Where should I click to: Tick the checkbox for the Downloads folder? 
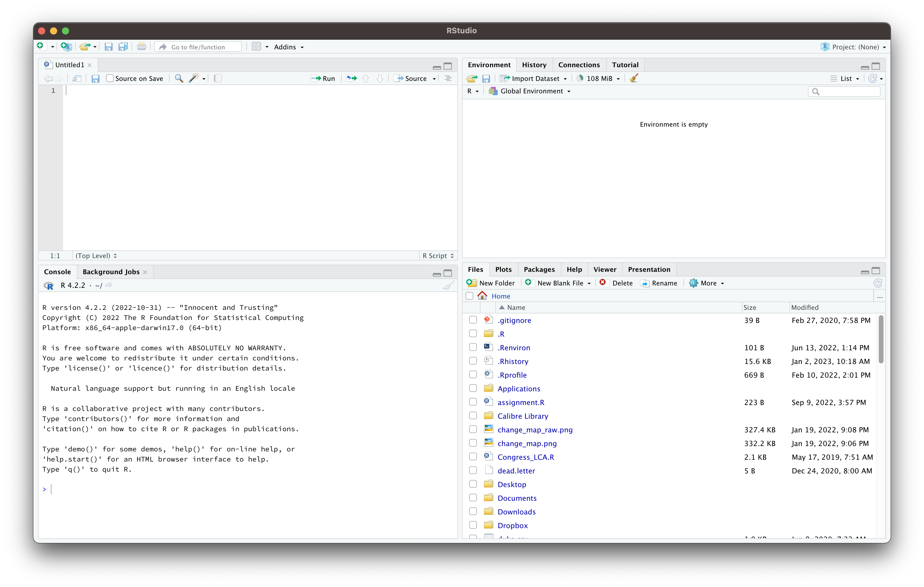473,511
